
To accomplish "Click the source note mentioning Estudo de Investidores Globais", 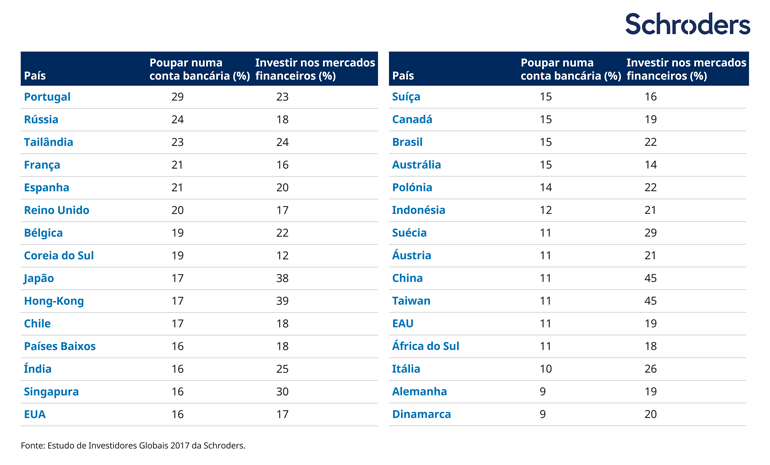I will click(x=133, y=445).
